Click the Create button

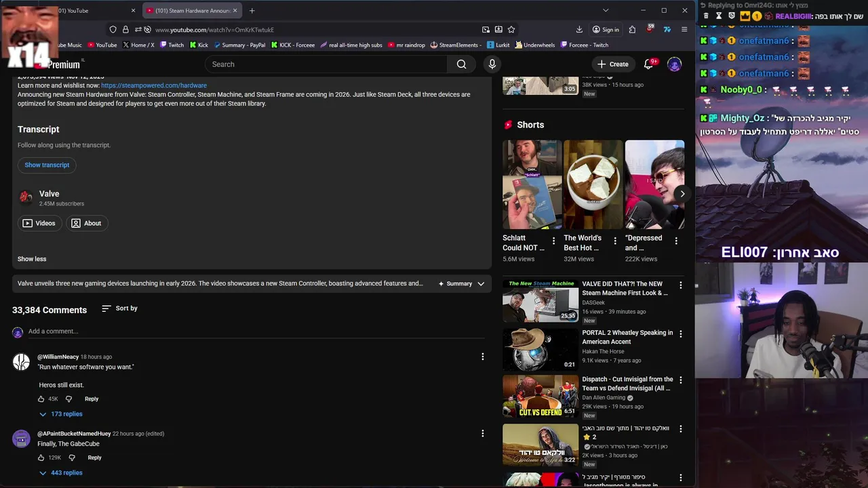click(613, 64)
